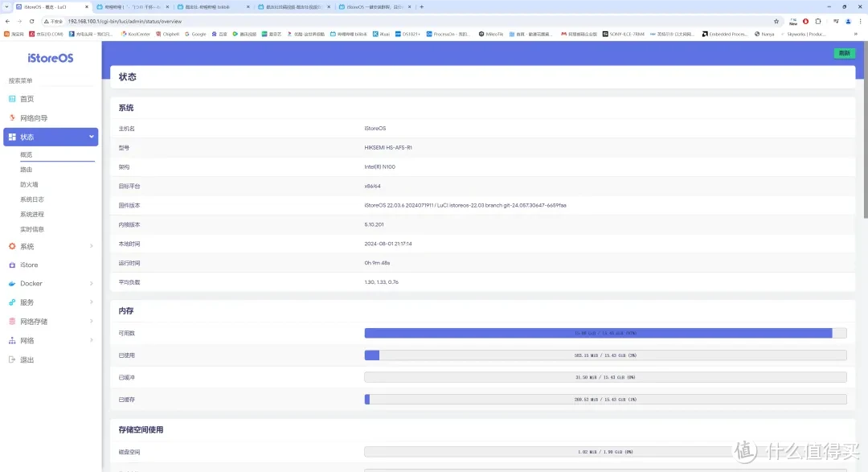Click the 网络存储 storage icon
The height and width of the screenshot is (472, 868).
point(12,322)
